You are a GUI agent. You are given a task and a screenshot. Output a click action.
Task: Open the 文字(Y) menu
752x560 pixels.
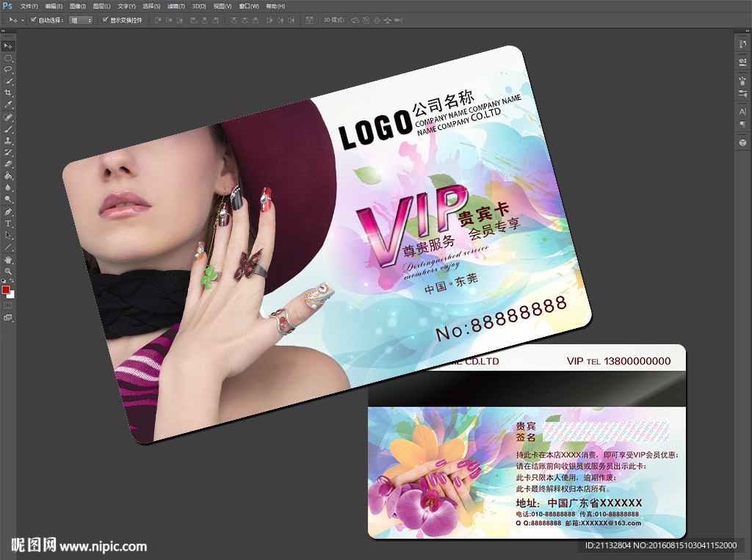[x=126, y=6]
